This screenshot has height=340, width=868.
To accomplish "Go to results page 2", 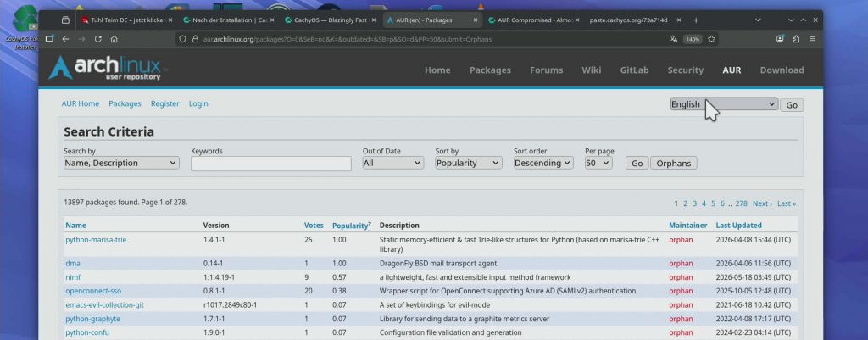I will (x=685, y=203).
